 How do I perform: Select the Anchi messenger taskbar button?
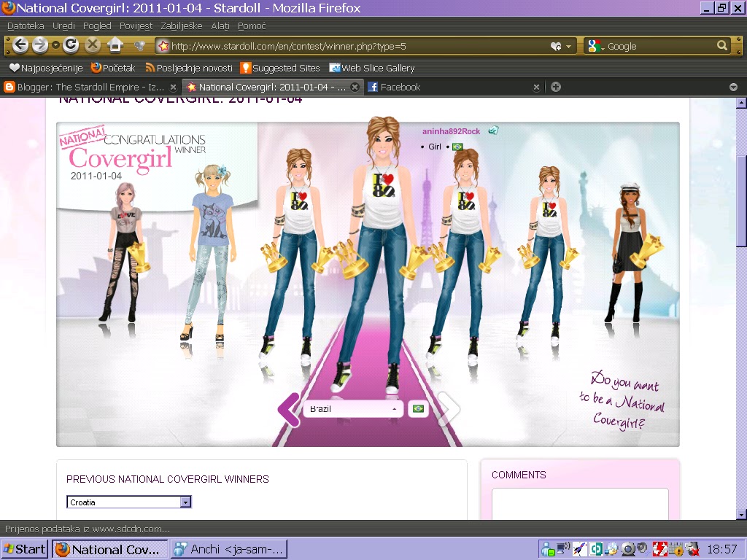pos(229,549)
